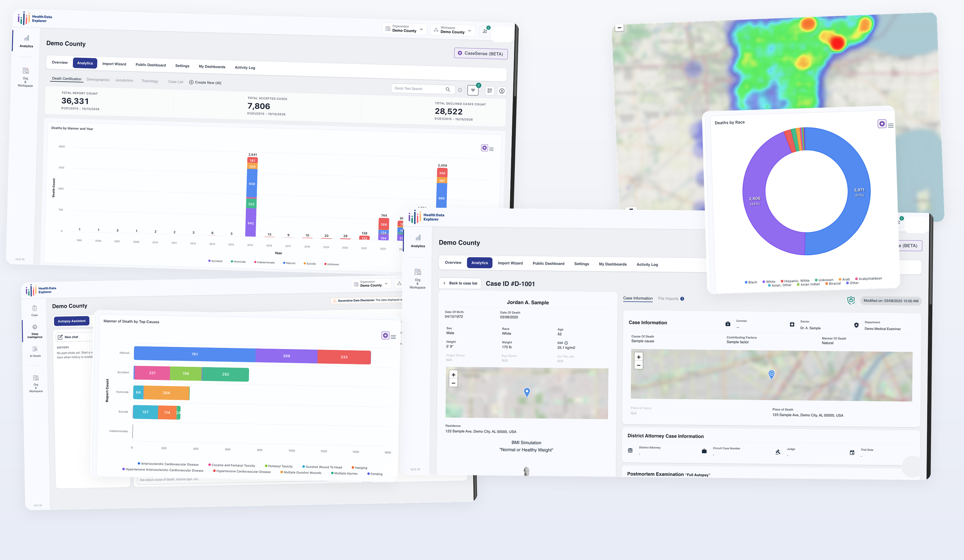Image resolution: width=964 pixels, height=560 pixels.
Task: Click the zoom-out minus on the Place of Death map
Action: point(638,365)
